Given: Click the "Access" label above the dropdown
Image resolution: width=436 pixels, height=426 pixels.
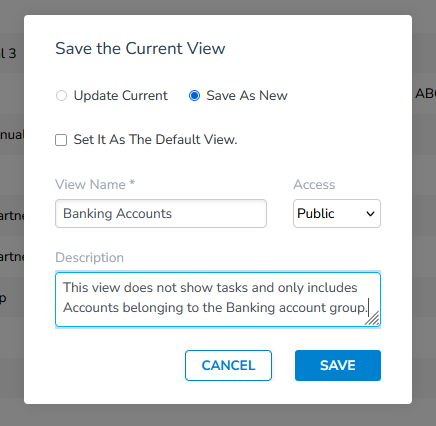Looking at the screenshot, I should pos(314,185).
